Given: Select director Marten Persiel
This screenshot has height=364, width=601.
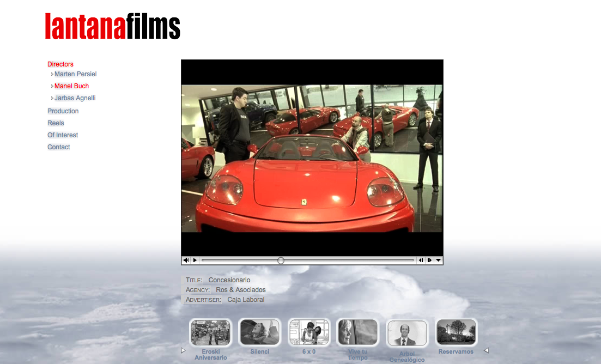Looking at the screenshot, I should [75, 74].
